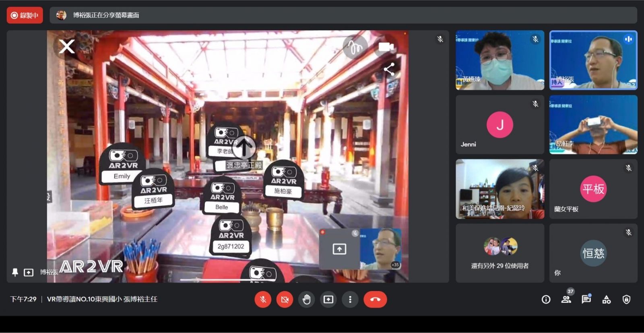Click the scribble draw icon in VR view
Viewport: 644px width, 333px height.
[355, 48]
